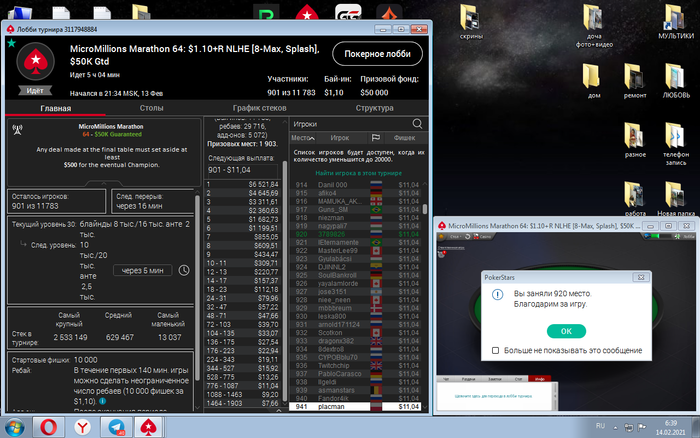Click the blue info icon after rebuy text
The image size is (700, 438).
click(102, 401)
